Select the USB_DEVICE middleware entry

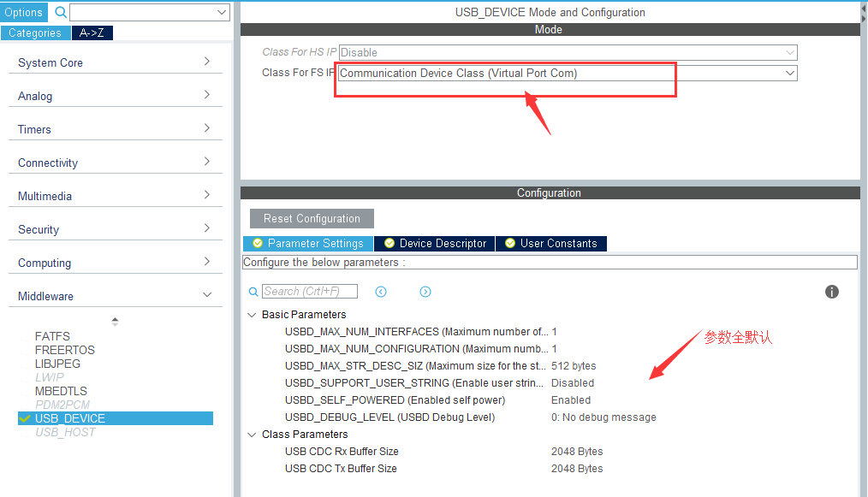116,418
